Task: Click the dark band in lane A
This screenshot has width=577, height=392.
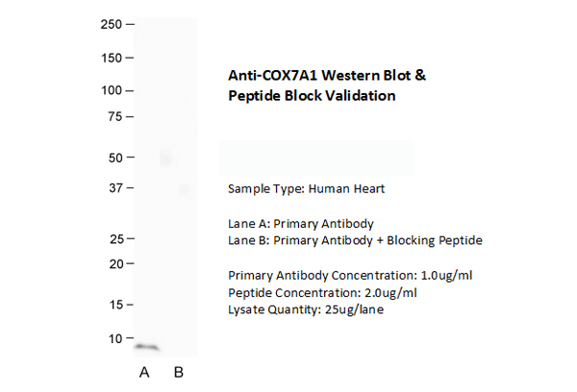Action: click(146, 347)
